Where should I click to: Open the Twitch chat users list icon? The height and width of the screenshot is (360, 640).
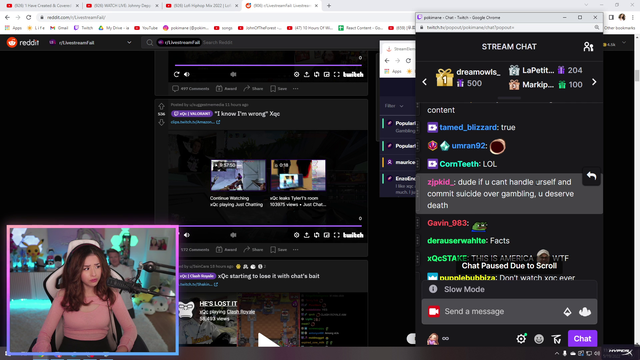click(x=588, y=47)
